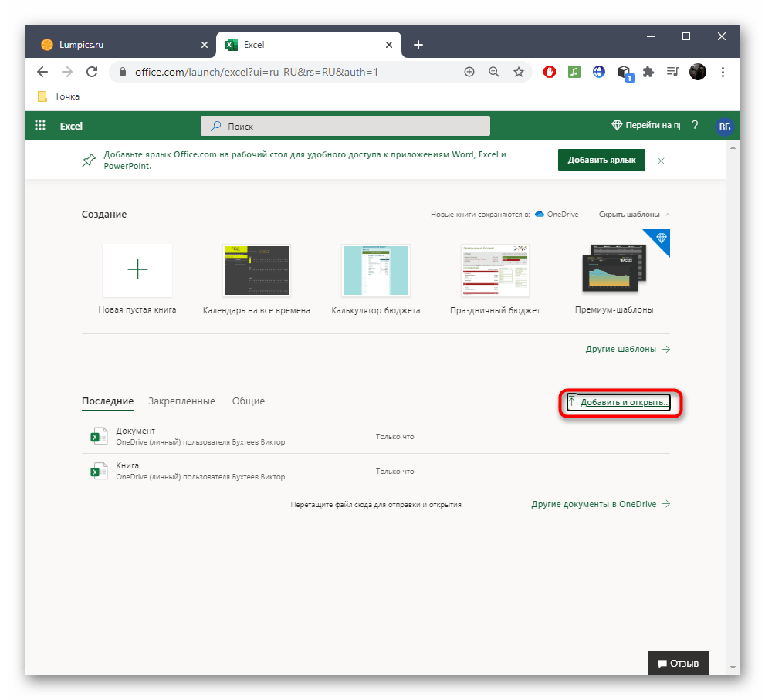This screenshot has width=765, height=700.
Task: Select the Последние tab
Action: pyautogui.click(x=107, y=401)
